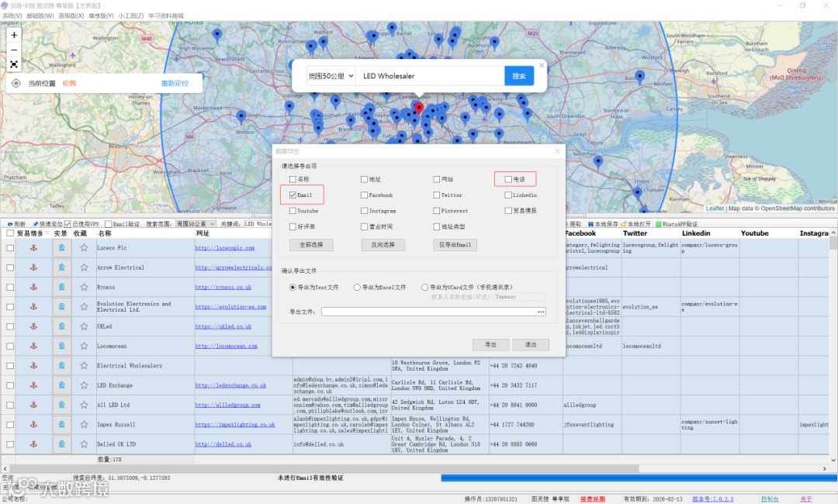This screenshot has height=504, width=838.
Task: Open the 尊享版(Y) menu
Action: coord(101,16)
